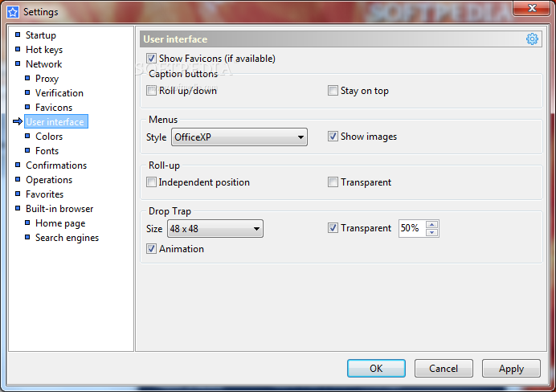556x392 pixels.
Task: Open the Network settings section
Action: coord(43,64)
